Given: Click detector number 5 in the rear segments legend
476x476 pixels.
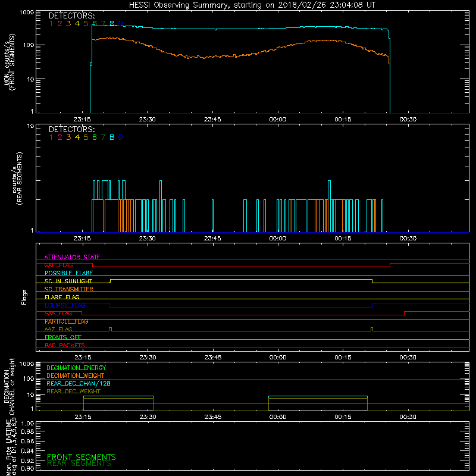Looking at the screenshot, I should coord(86,137).
